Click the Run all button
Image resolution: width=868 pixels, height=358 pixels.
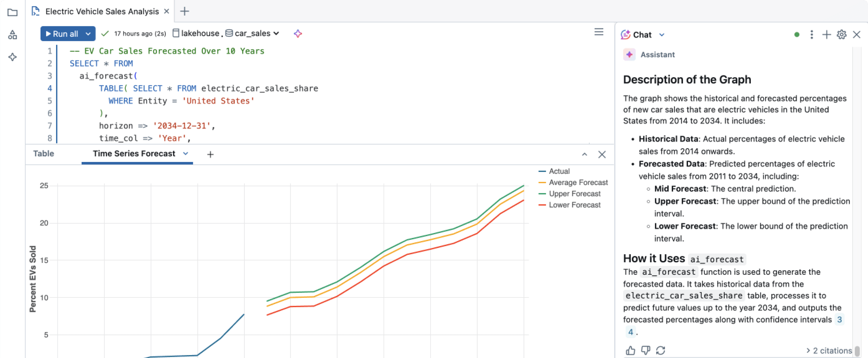62,33
